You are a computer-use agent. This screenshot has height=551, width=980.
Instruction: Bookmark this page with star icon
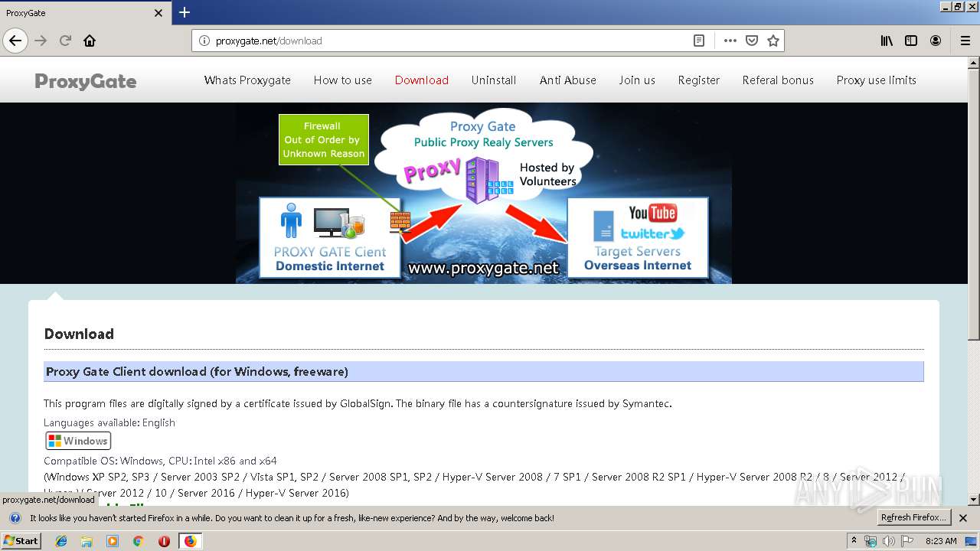[x=773, y=41]
